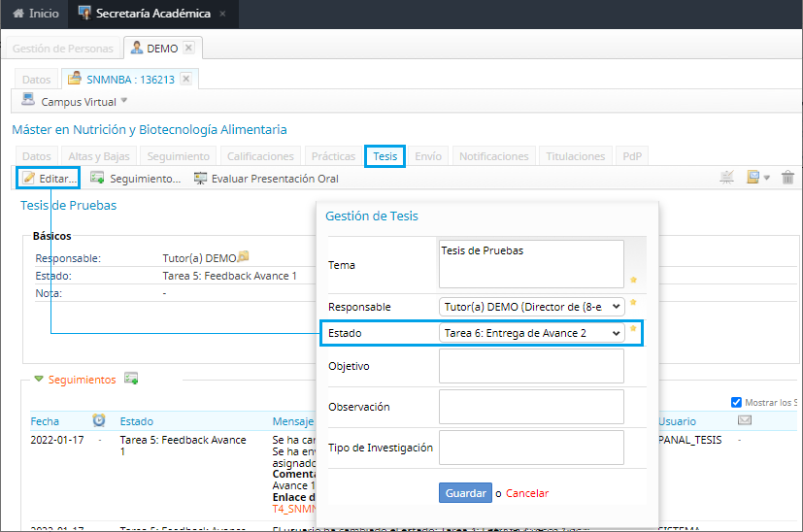Toggle the Mostrar los checkbox
This screenshot has height=532, width=803.
click(x=736, y=403)
